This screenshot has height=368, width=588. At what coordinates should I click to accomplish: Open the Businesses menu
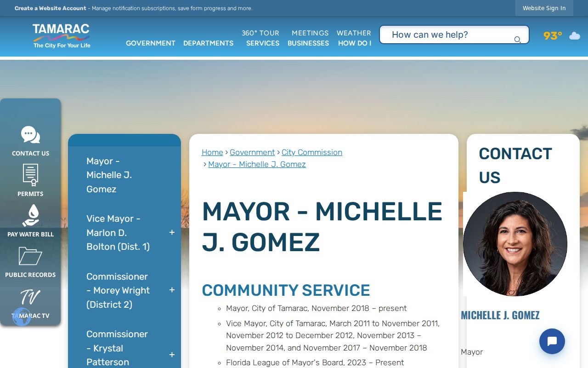point(308,43)
